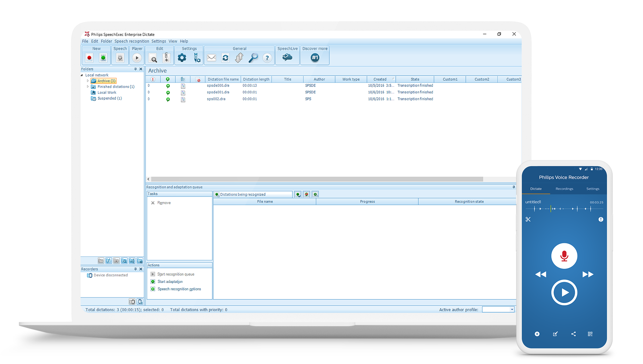
Task: Click the envelope email icon
Action: 211,58
